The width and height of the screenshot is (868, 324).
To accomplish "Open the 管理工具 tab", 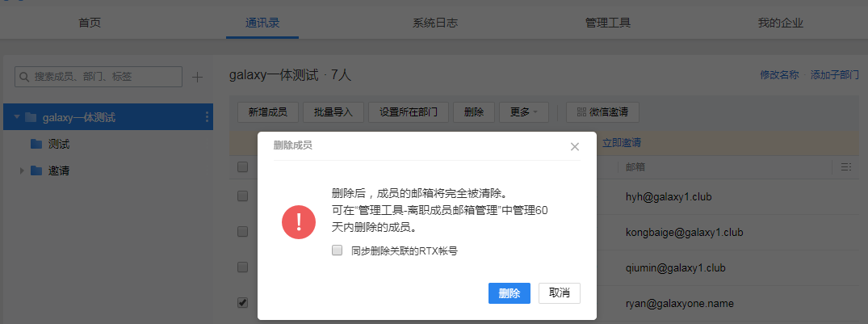I will click(607, 23).
